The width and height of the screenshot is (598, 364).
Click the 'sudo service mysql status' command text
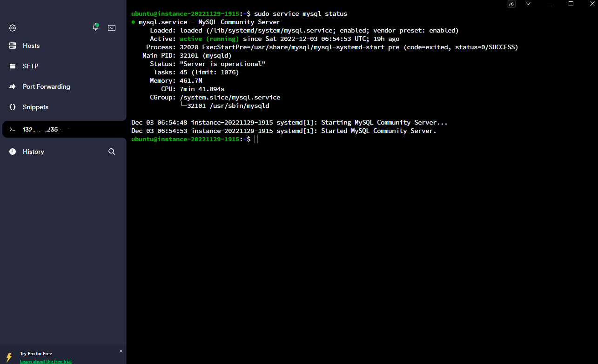pos(301,14)
